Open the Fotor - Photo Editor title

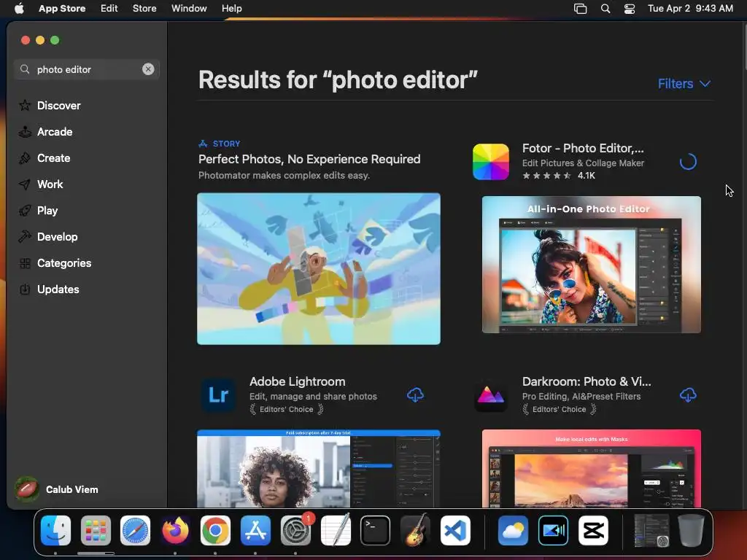[583, 148]
